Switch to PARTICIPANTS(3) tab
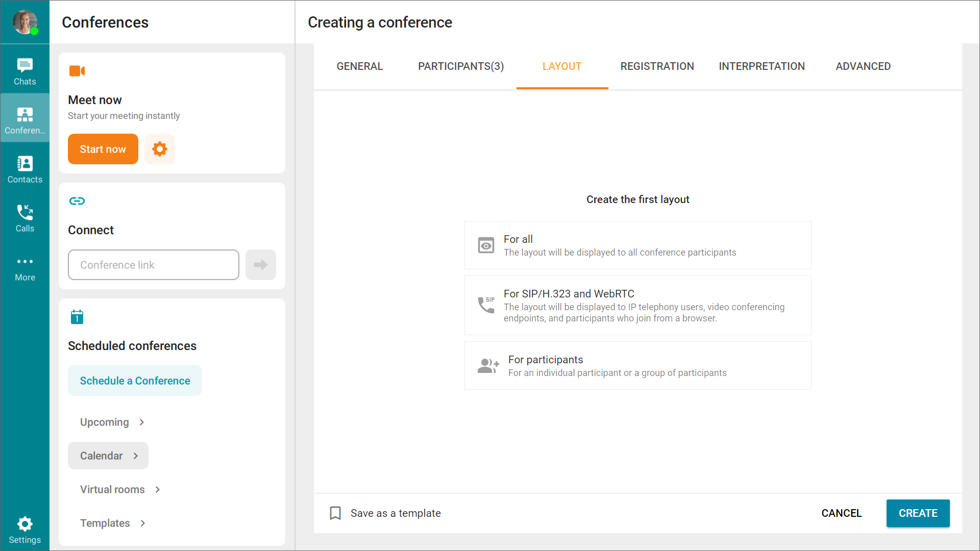 click(x=461, y=66)
